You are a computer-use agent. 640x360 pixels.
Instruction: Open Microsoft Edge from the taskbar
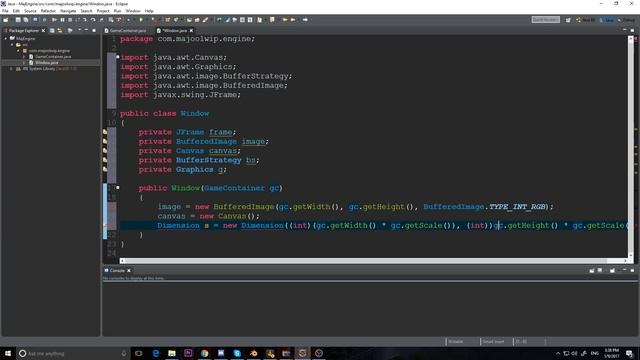coord(156,353)
